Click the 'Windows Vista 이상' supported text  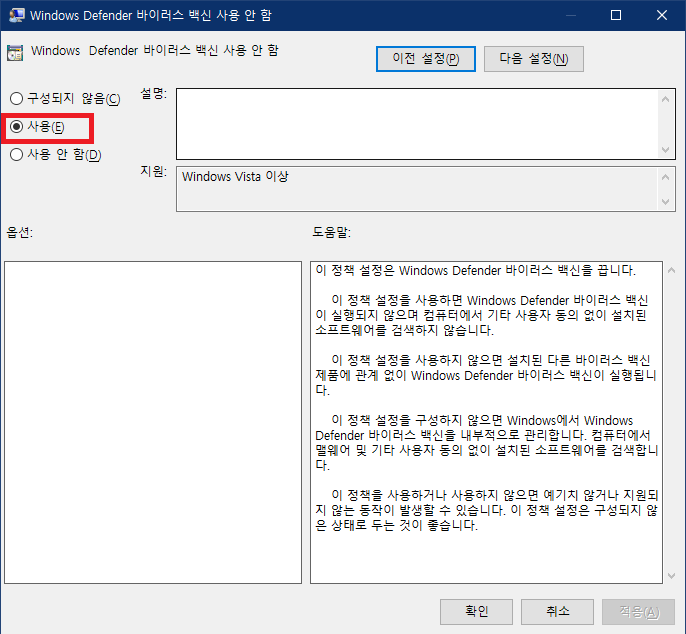point(235,176)
